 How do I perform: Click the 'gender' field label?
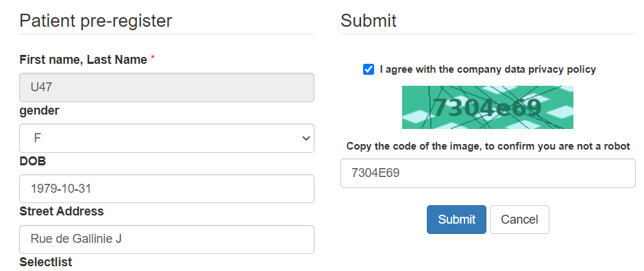(x=39, y=111)
